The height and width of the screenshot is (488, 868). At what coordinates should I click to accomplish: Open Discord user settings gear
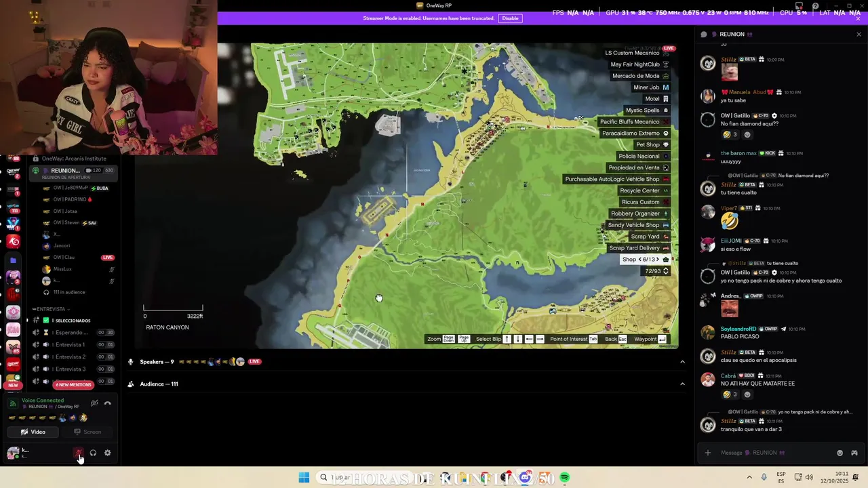pos(107,453)
